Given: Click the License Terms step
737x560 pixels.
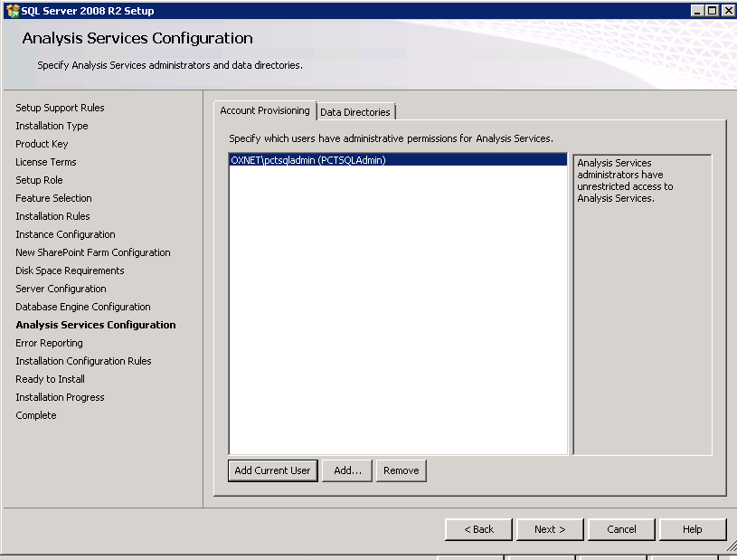Looking at the screenshot, I should click(45, 162).
